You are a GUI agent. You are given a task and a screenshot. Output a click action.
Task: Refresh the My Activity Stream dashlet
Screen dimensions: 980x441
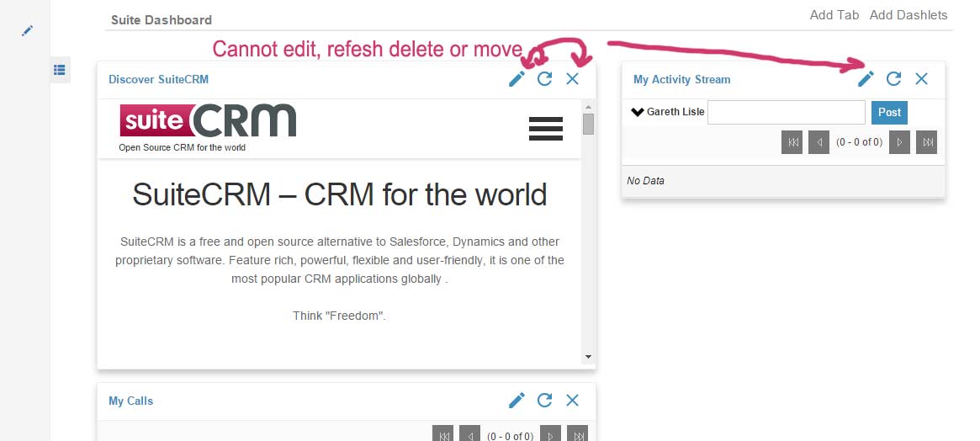tap(893, 79)
